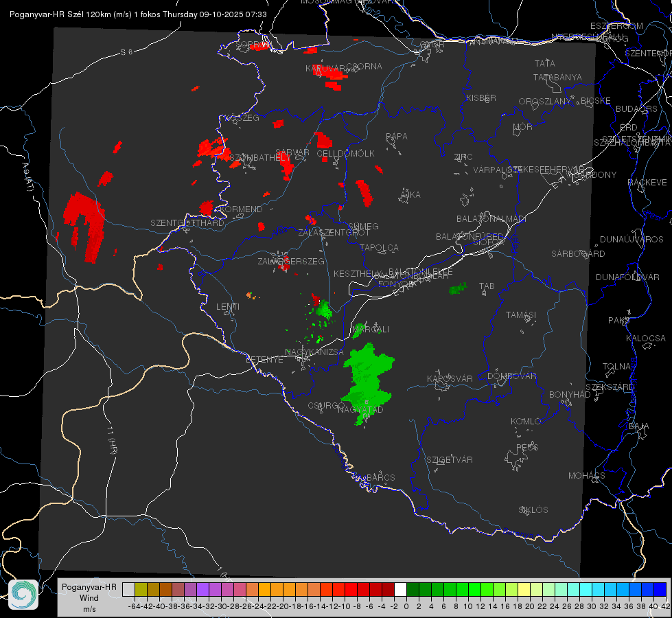
Task: Select the OROSZLANY city label
Action: point(545,101)
